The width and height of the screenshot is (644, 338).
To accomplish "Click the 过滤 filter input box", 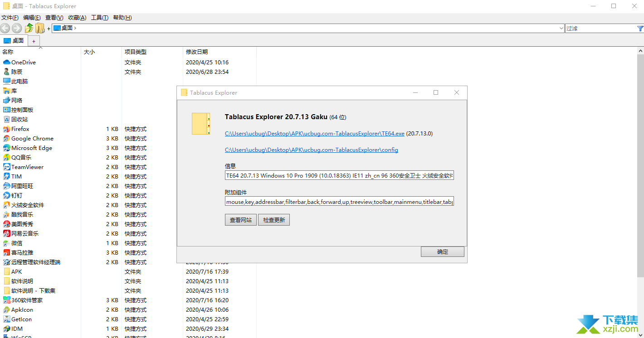I will 600,28.
